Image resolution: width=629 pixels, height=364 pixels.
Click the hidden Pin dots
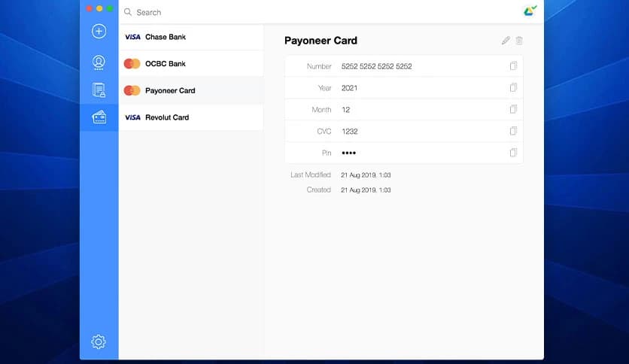click(348, 153)
